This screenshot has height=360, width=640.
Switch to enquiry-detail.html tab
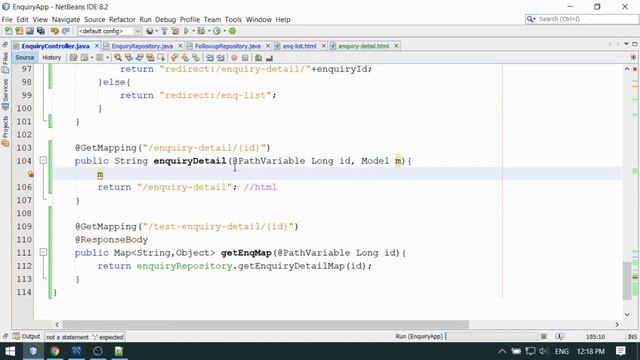[363, 46]
